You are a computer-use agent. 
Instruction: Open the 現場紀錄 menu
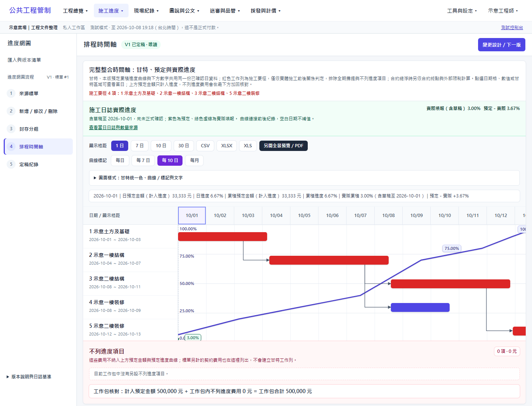(x=146, y=11)
